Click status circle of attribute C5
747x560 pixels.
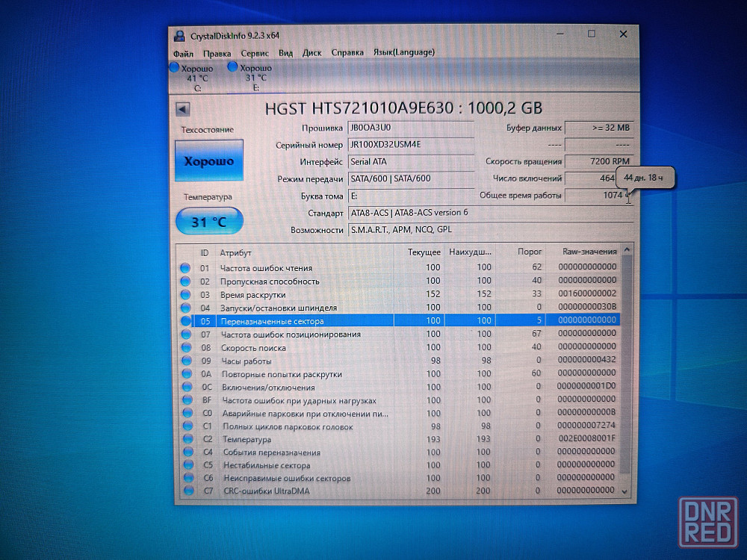click(x=189, y=464)
